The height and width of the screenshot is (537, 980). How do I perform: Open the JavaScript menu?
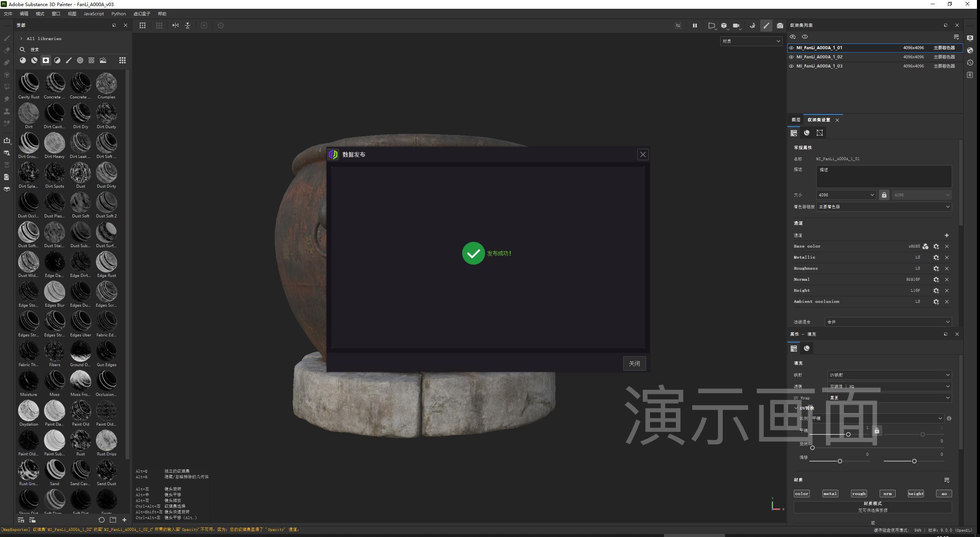[x=93, y=14]
